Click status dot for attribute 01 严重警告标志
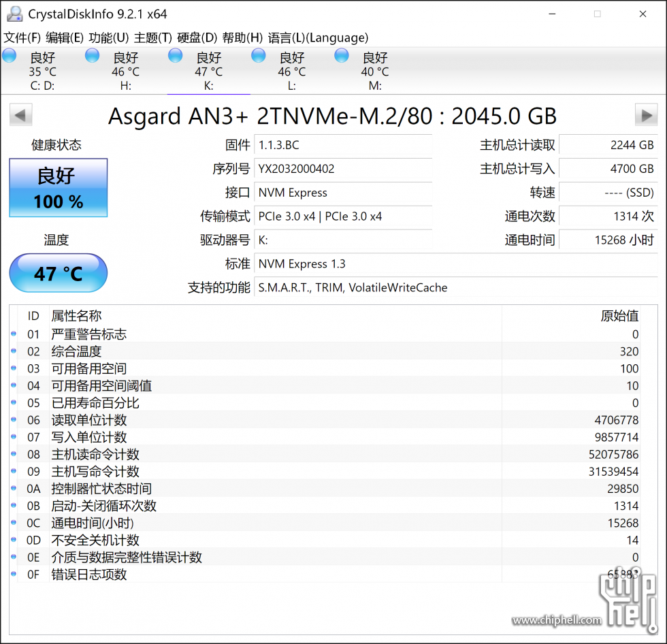Viewport: 667px width, 644px height. [14, 334]
